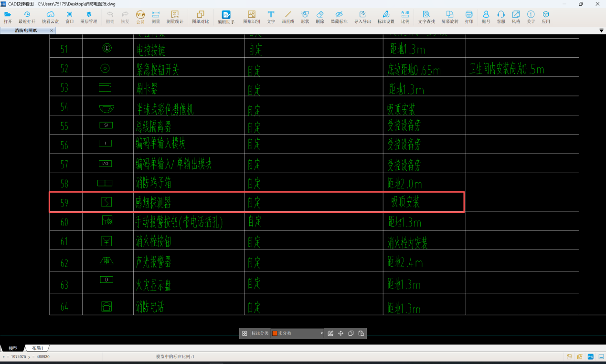Open the 最近打开 recent files list
Screen dimensions: 606x364
pos(27,17)
